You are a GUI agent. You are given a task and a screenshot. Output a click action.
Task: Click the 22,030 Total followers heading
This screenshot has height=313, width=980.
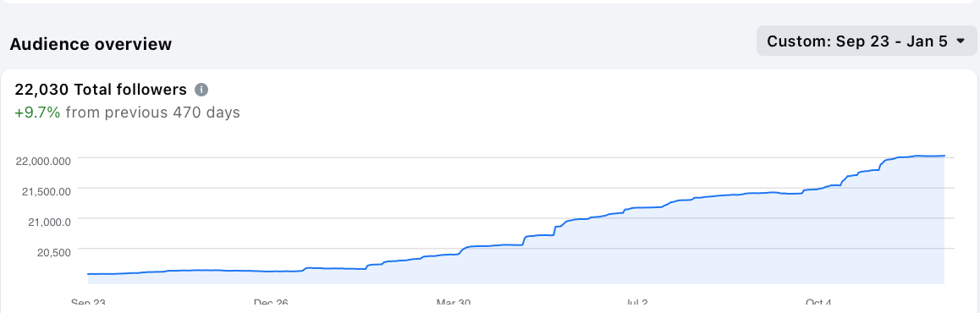[101, 90]
